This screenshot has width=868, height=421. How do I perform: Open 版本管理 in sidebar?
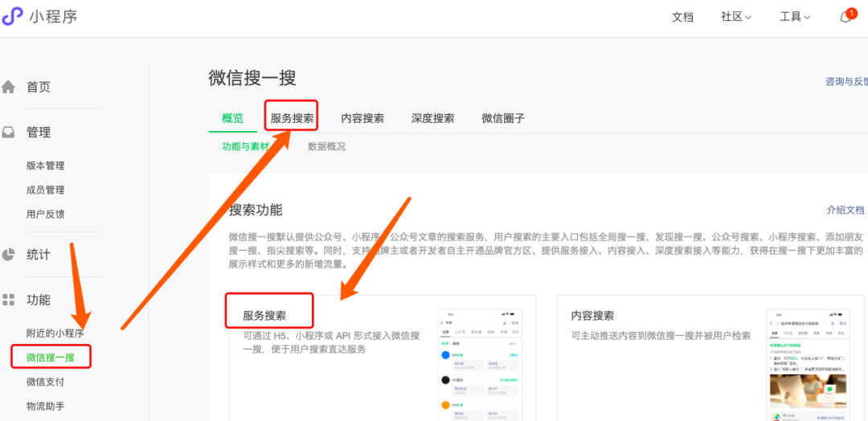point(45,166)
